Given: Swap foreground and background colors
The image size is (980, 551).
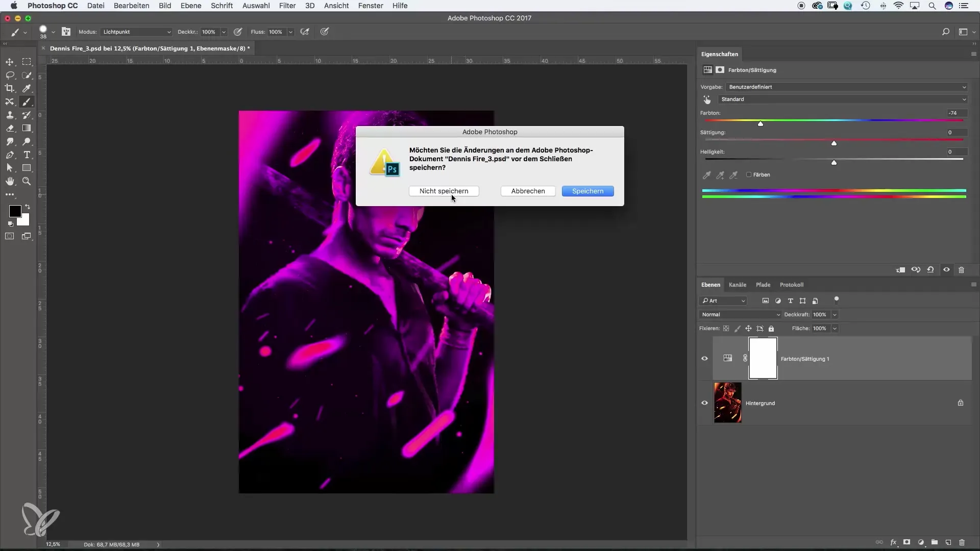Looking at the screenshot, I should coord(28,207).
